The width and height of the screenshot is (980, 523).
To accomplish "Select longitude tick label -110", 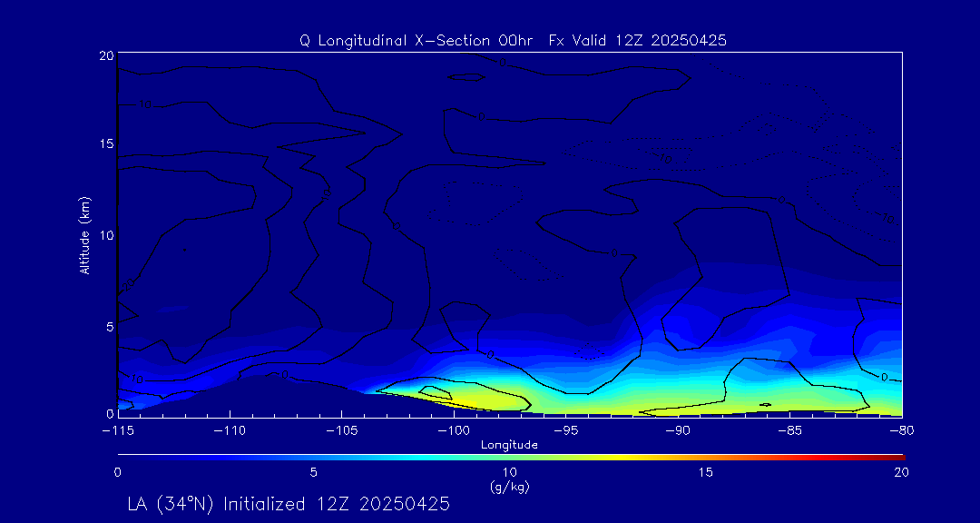I will point(230,430).
